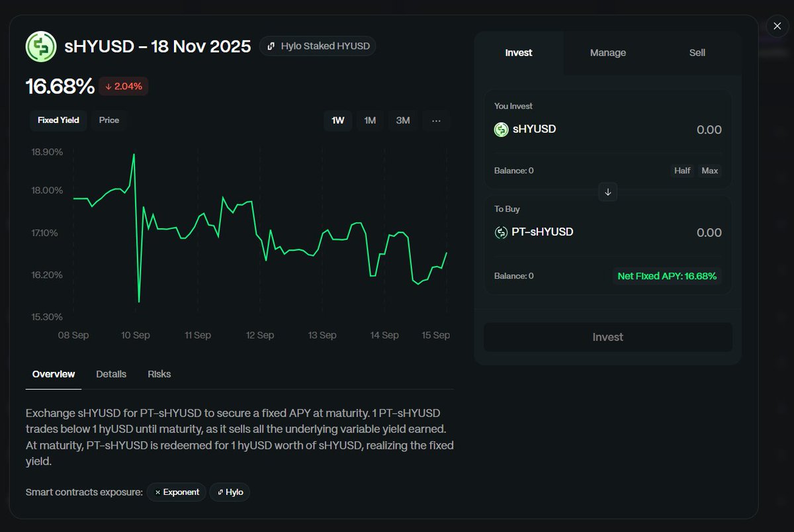Click the swap direction arrow icon
Image resolution: width=794 pixels, height=532 pixels.
click(608, 192)
